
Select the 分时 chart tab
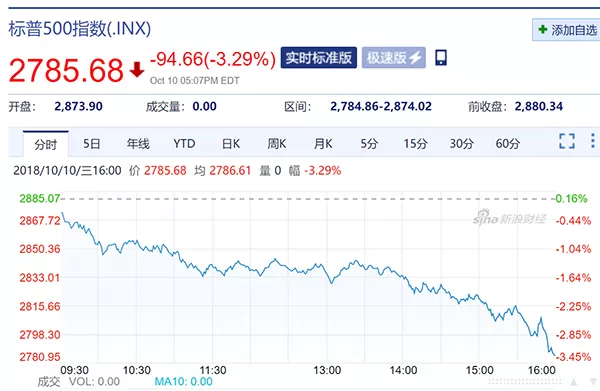pyautogui.click(x=46, y=144)
